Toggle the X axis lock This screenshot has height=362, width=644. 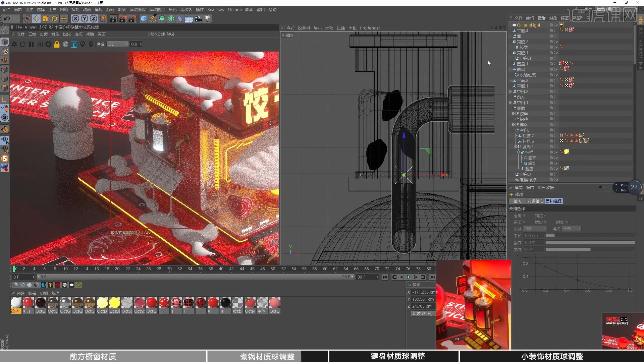pyautogui.click(x=75, y=19)
